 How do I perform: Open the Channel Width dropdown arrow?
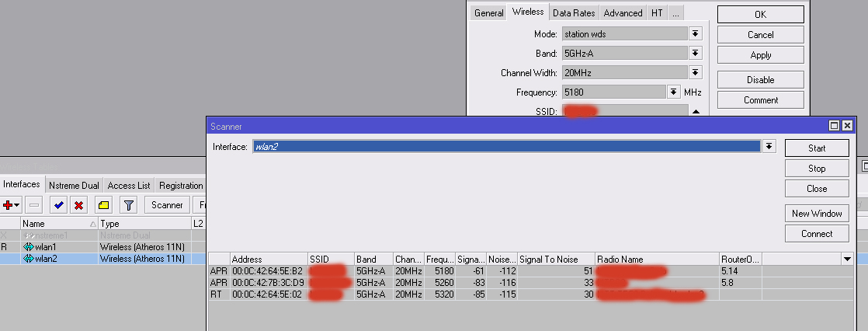[696, 72]
